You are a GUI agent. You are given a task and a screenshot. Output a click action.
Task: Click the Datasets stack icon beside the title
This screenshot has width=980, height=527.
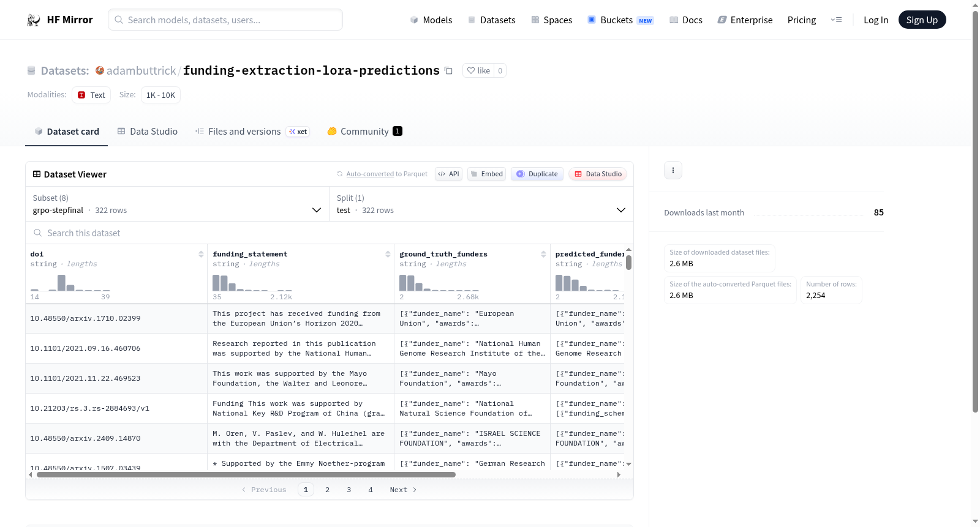[x=31, y=71]
